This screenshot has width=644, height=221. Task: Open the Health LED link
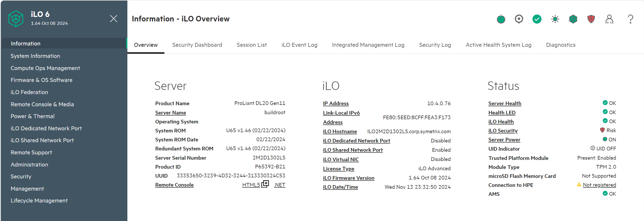(502, 113)
